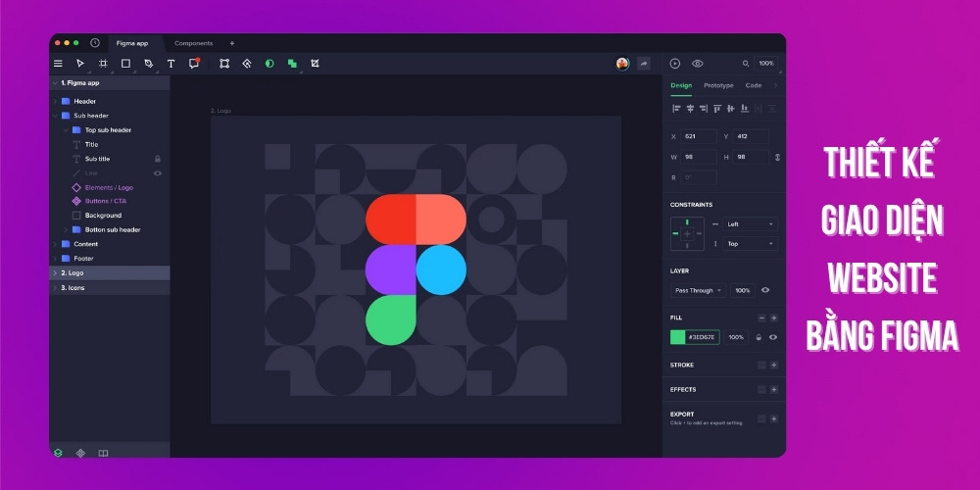Collapse the Sub header layer group
Image resolution: width=980 pixels, height=490 pixels.
point(55,116)
